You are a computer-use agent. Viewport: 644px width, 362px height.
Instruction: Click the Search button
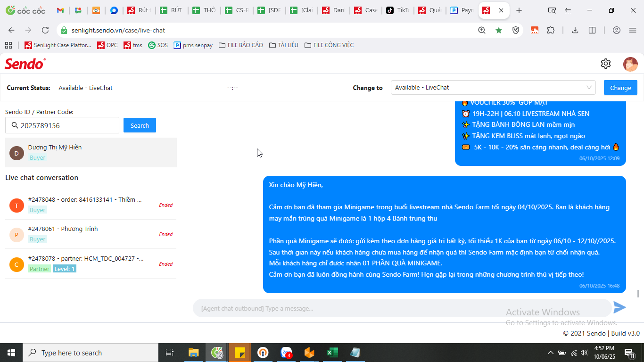tap(140, 125)
